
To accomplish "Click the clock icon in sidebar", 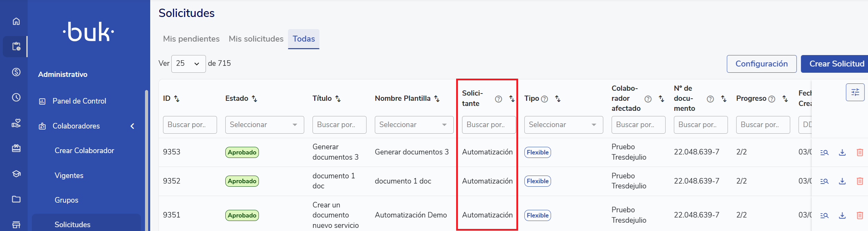I will [x=16, y=97].
